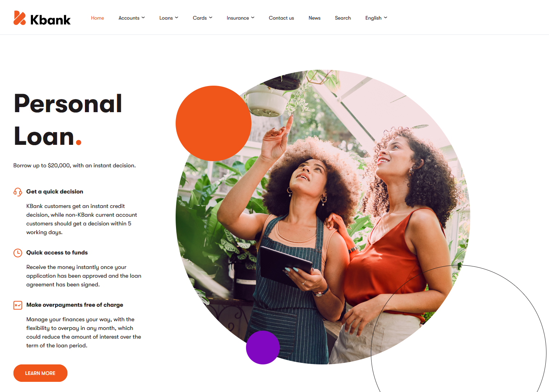This screenshot has height=392, width=549.
Task: Click the overpayments checkbox-style icon
Action: pos(18,305)
